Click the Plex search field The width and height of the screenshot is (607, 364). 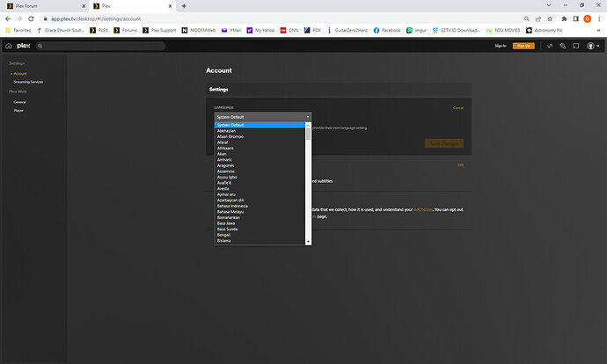(100, 46)
